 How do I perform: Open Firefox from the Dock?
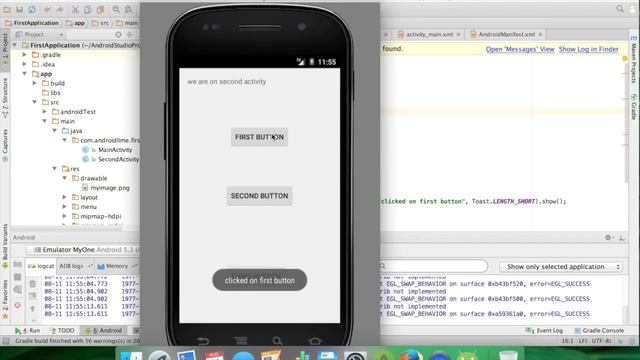click(411, 356)
